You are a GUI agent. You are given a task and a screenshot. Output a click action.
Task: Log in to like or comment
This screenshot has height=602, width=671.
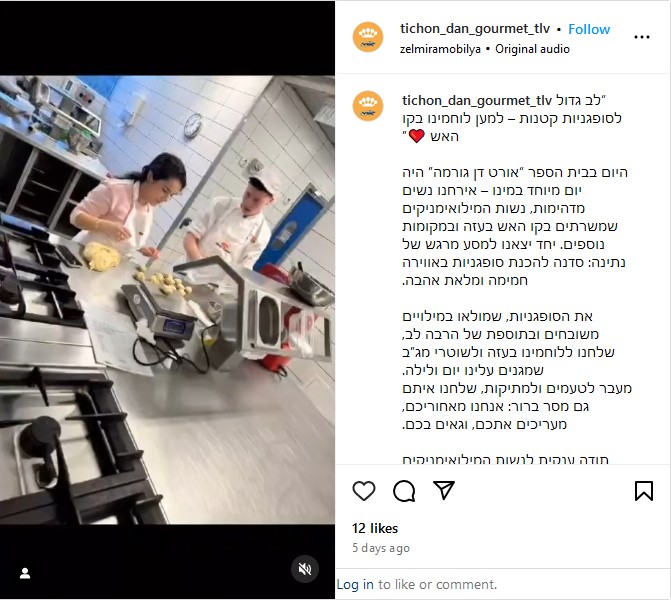[355, 584]
